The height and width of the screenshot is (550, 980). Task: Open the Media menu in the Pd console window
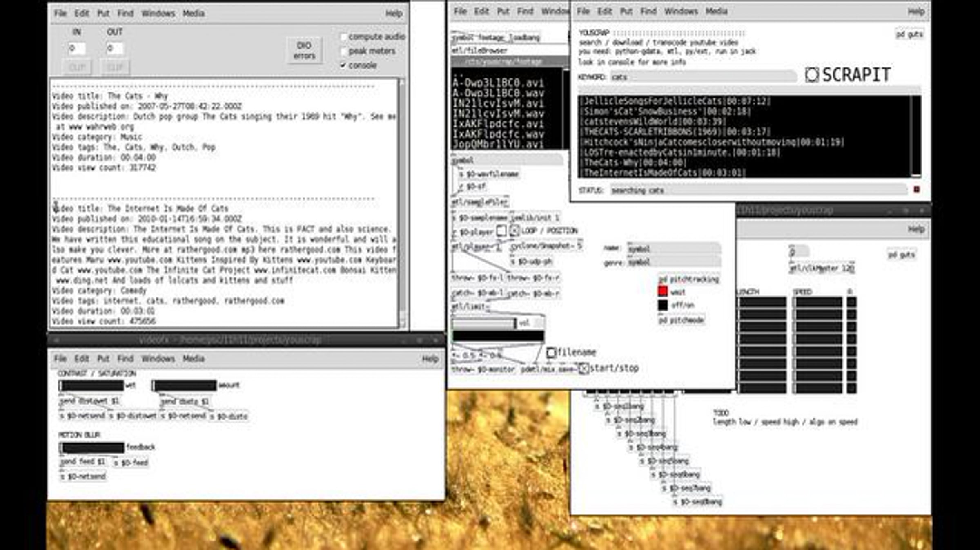tap(194, 13)
